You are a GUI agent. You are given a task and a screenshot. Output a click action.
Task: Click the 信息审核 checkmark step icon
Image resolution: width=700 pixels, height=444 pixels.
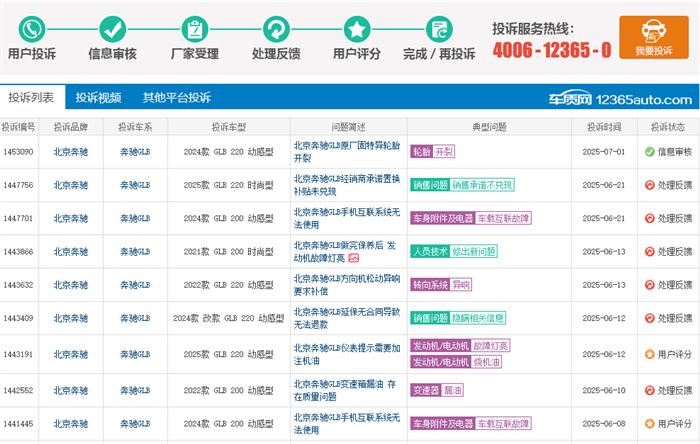click(x=112, y=29)
